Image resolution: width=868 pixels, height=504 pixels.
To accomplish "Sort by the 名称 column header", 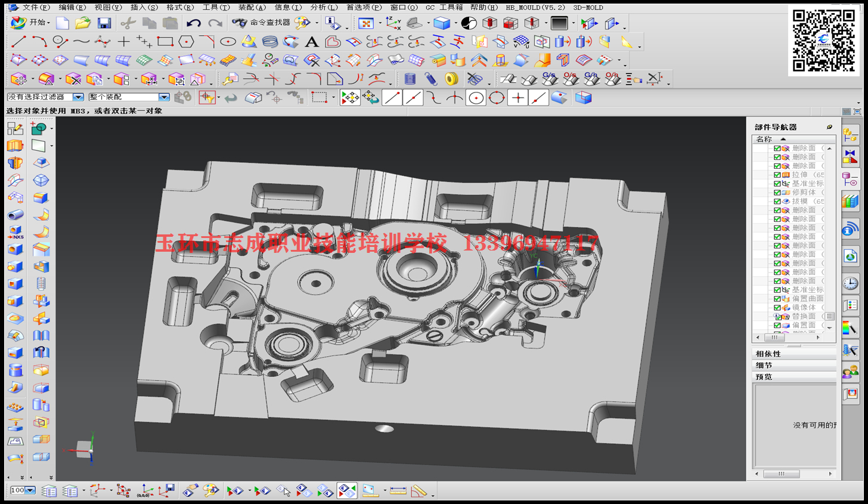I will pyautogui.click(x=793, y=139).
